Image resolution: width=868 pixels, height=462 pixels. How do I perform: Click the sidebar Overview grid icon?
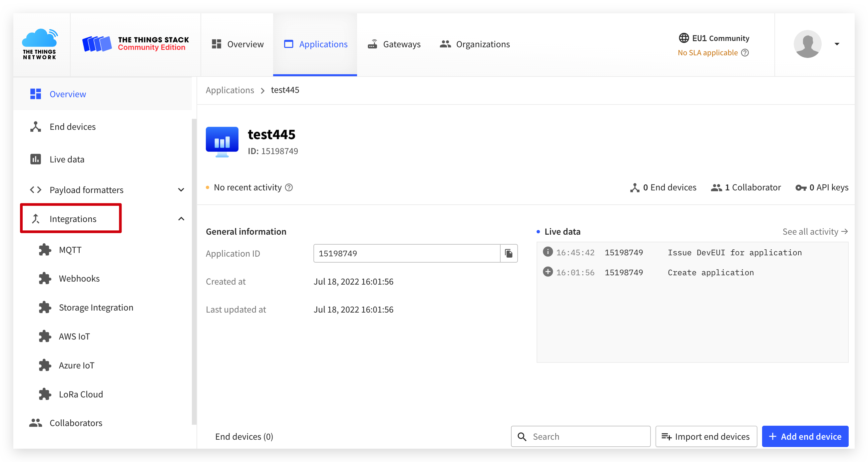point(35,94)
